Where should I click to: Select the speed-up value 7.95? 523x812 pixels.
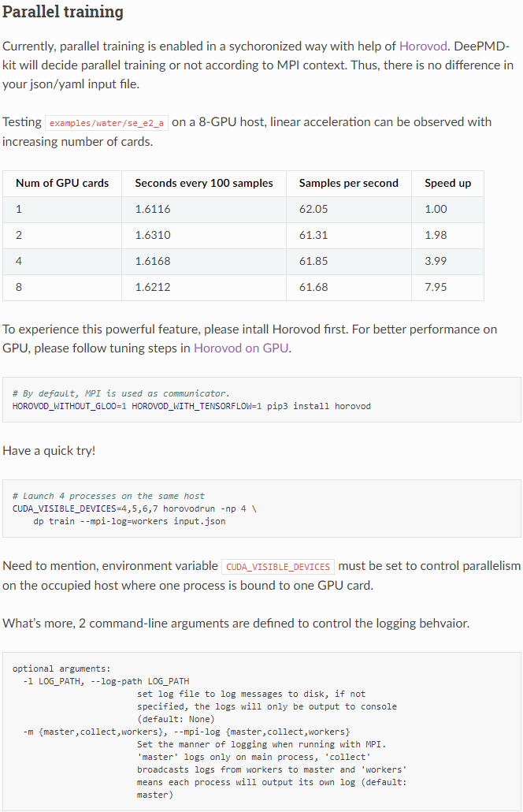[436, 287]
